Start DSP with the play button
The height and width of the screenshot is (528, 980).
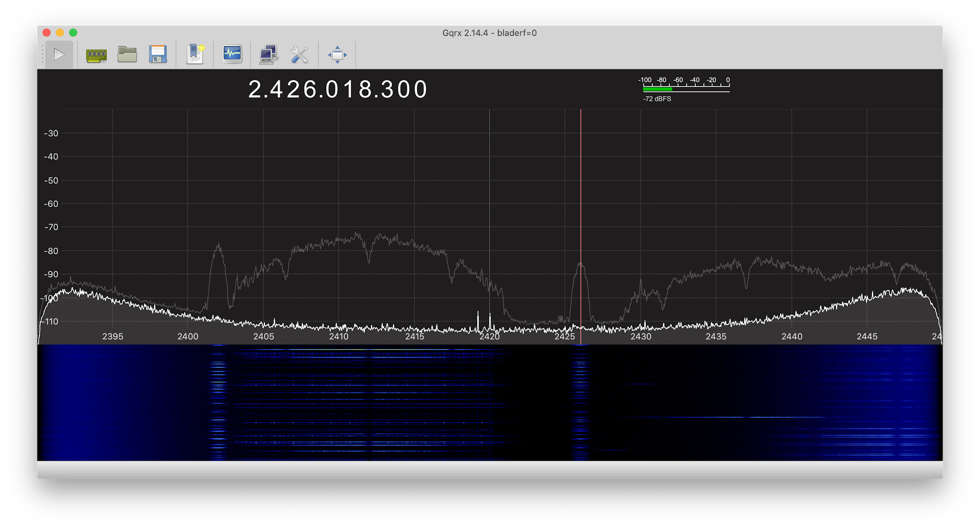59,55
